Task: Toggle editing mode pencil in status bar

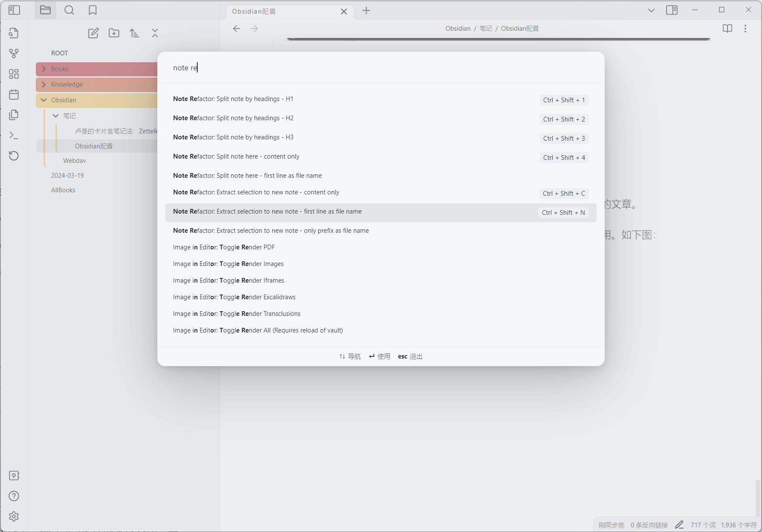Action: tap(679, 525)
